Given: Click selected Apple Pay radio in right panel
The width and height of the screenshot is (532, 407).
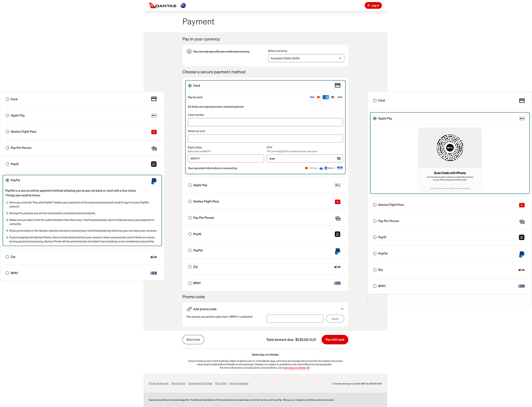Looking at the screenshot, I should (x=375, y=118).
